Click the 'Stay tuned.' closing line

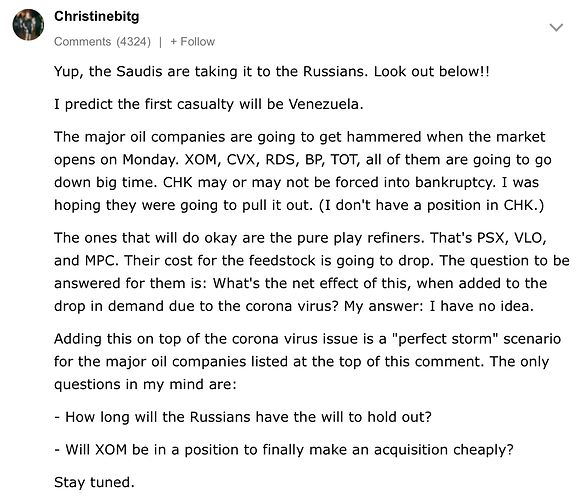click(x=94, y=482)
